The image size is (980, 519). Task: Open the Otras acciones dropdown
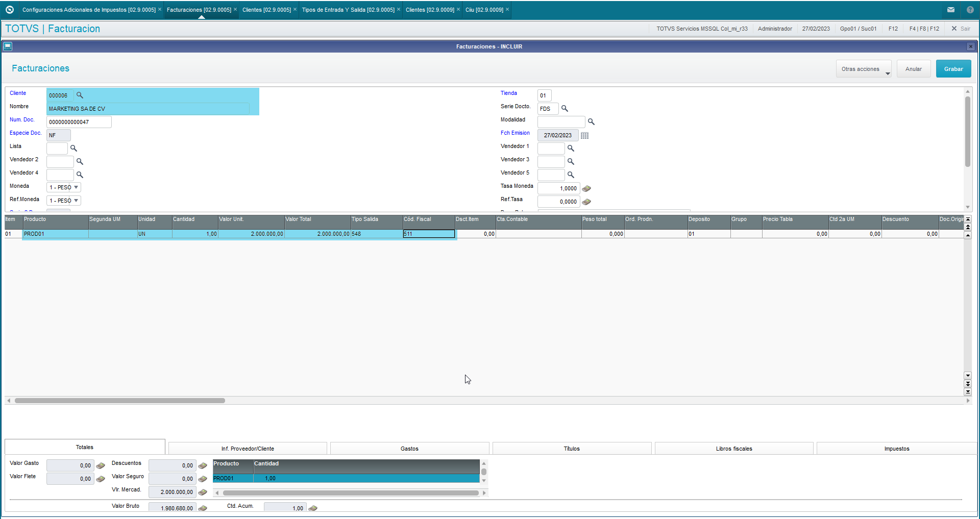(x=864, y=69)
